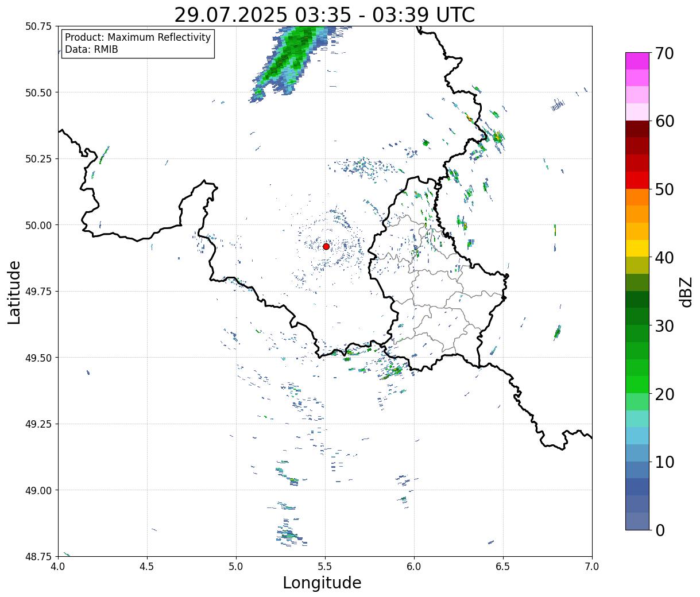Click the 'Product: Maximum Reflectivity' legend line
Image resolution: width=700 pixels, height=597 pixels.
click(138, 37)
